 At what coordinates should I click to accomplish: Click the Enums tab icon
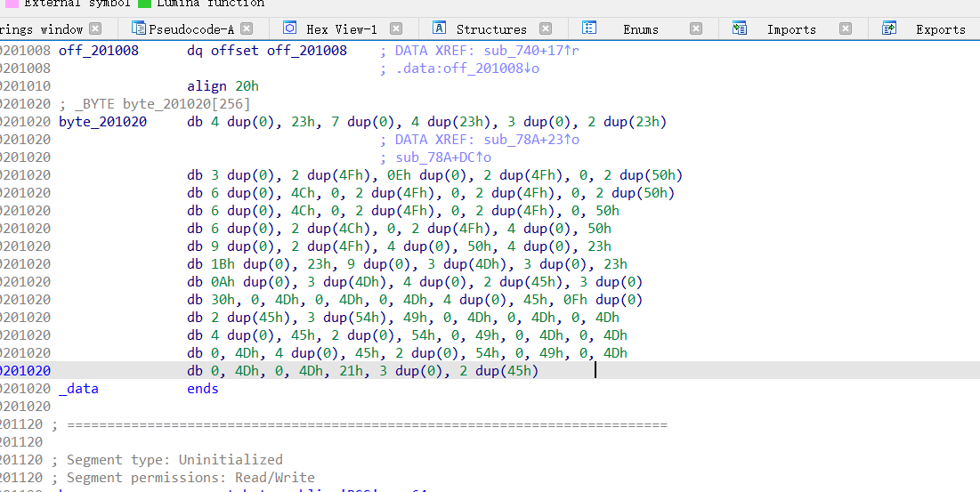(x=588, y=28)
